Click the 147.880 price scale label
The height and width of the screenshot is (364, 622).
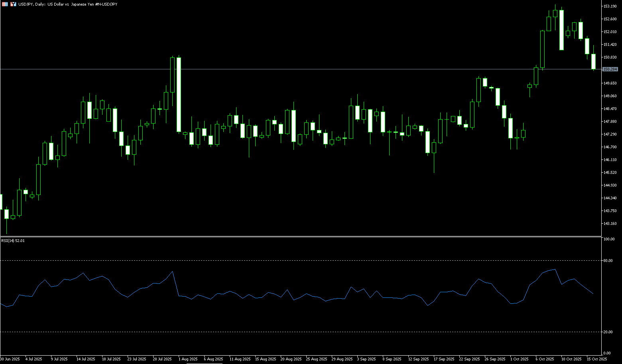(610, 122)
